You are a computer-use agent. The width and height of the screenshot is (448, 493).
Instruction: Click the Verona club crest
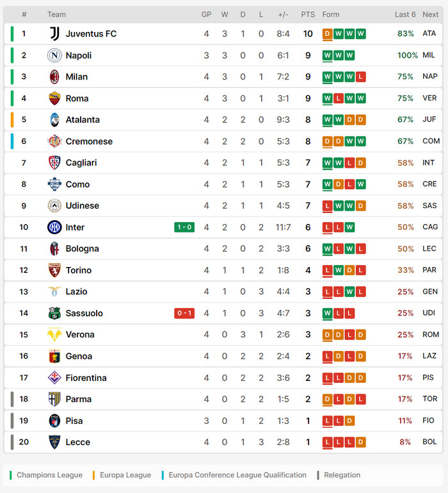click(x=54, y=335)
